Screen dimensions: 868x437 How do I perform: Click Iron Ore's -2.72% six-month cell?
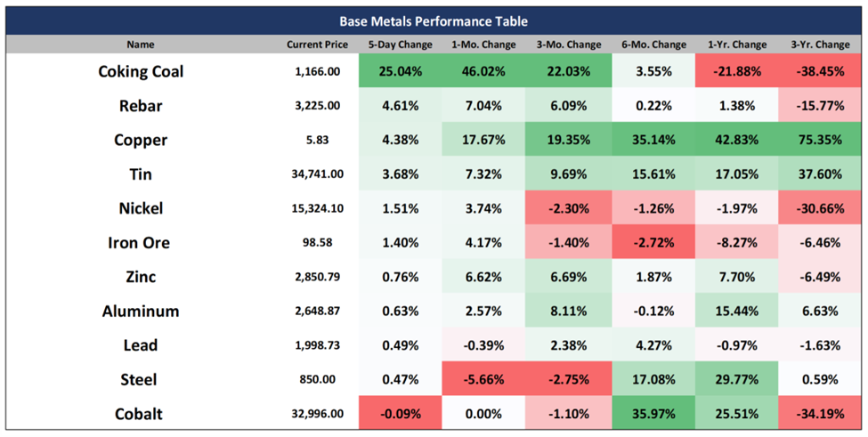click(653, 242)
